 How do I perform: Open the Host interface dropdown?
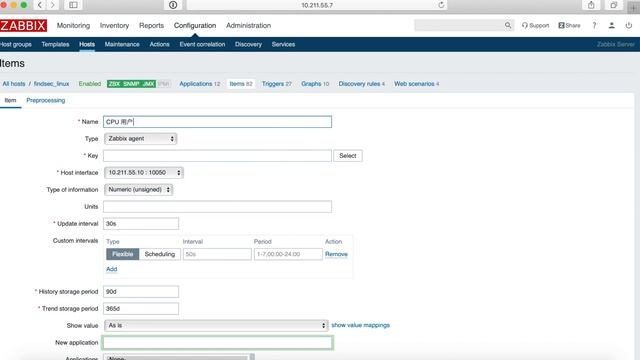click(x=144, y=173)
